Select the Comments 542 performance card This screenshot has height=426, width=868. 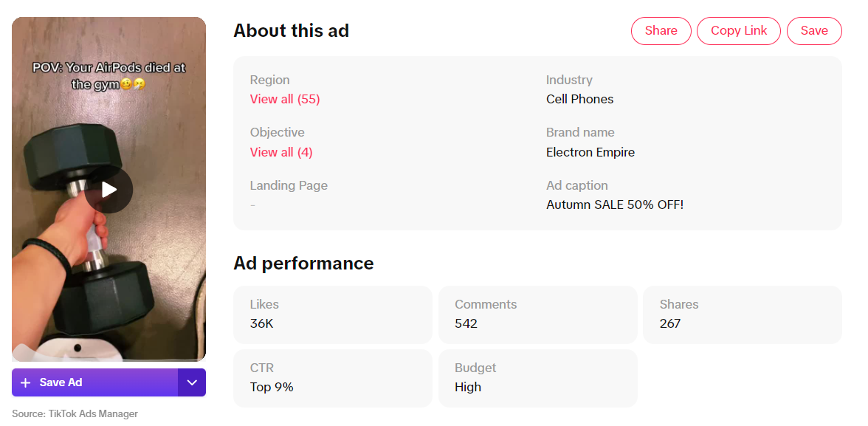coord(537,315)
